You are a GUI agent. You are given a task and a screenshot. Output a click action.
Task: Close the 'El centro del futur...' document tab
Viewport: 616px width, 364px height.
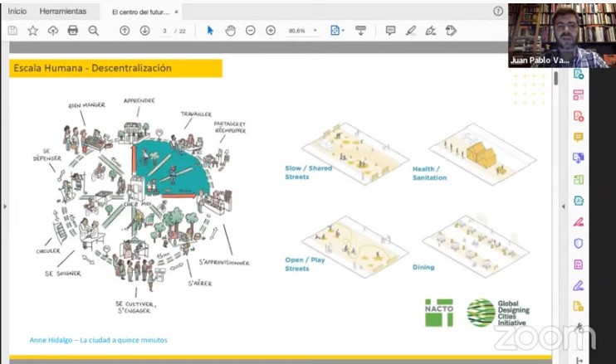click(x=177, y=12)
